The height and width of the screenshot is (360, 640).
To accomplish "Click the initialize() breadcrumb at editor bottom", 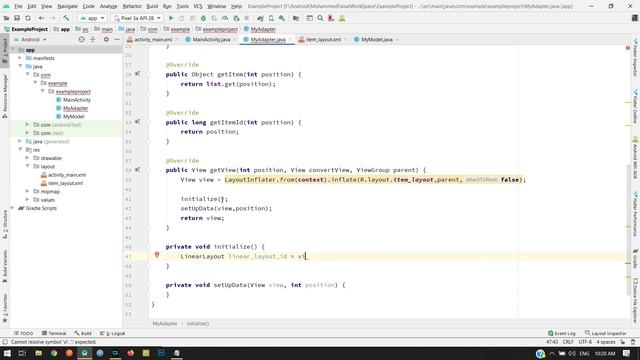I will click(198, 324).
